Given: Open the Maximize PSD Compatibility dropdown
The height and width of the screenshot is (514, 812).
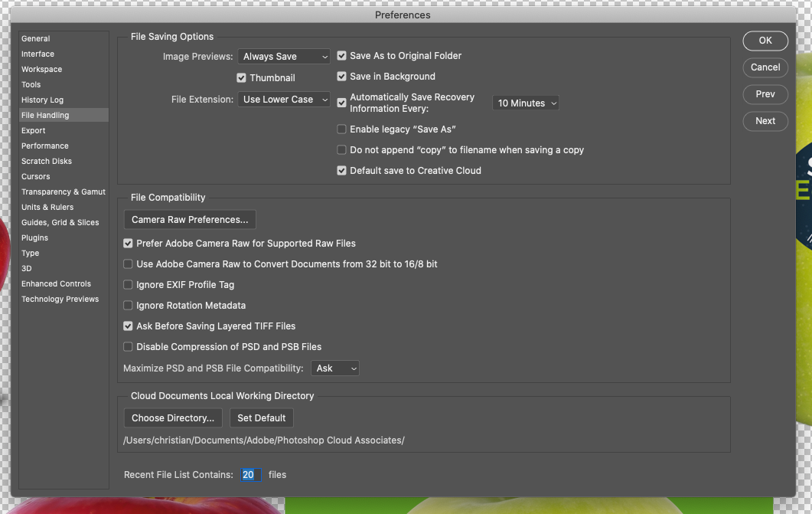Looking at the screenshot, I should coord(334,368).
